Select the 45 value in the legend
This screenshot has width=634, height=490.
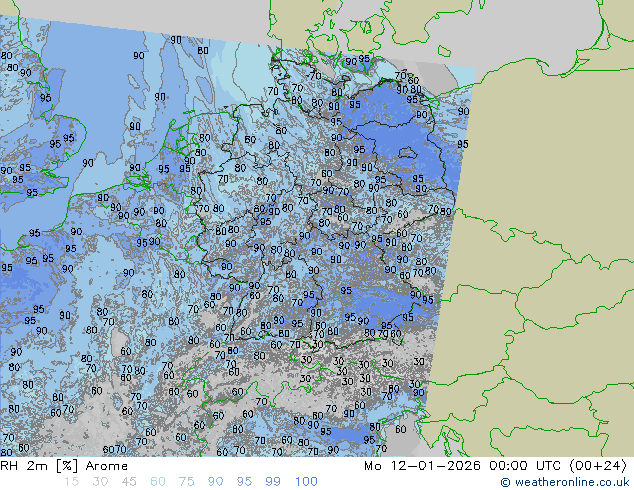[129, 482]
